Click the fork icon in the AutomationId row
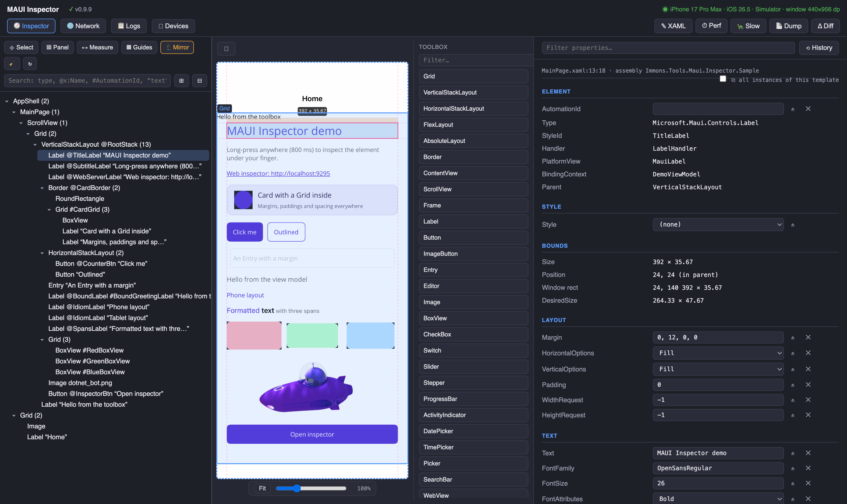The width and height of the screenshot is (847, 504). 793,109
